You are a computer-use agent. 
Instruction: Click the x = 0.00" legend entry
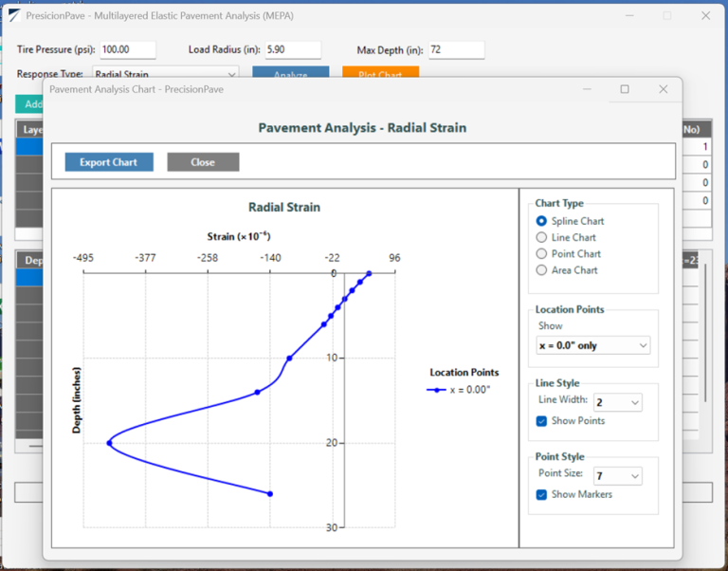pyautogui.click(x=459, y=390)
